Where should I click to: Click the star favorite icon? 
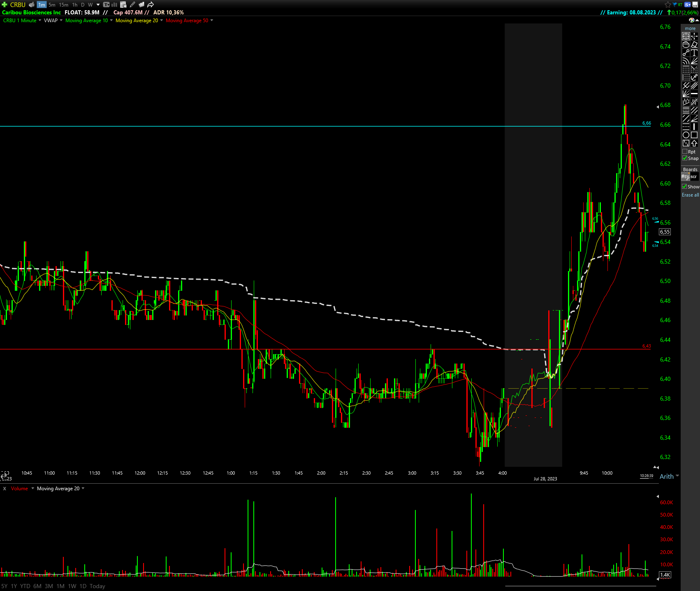coord(668,5)
